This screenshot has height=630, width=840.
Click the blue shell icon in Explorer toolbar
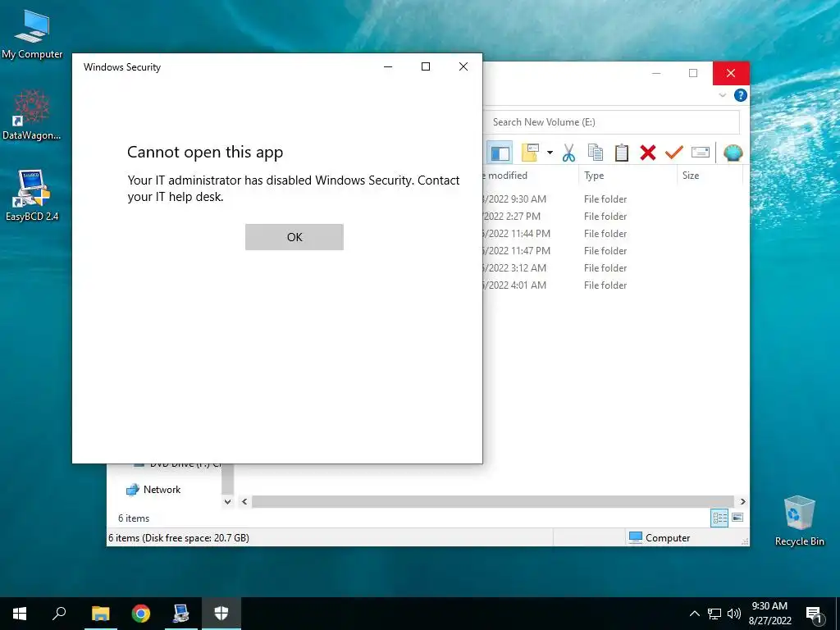(733, 153)
